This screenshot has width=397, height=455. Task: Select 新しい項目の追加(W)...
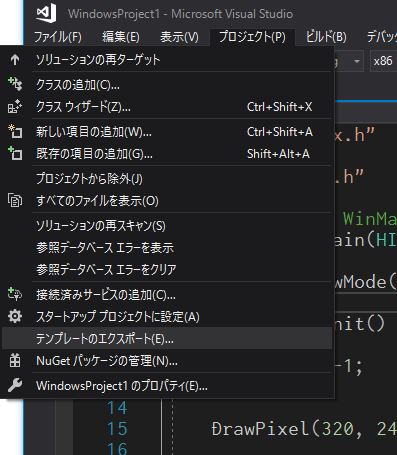(167, 132)
